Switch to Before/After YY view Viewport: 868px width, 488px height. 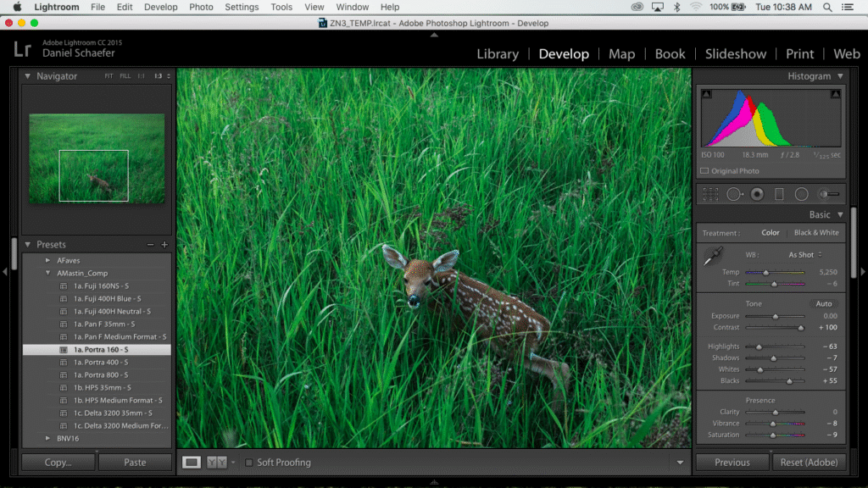pyautogui.click(x=217, y=463)
